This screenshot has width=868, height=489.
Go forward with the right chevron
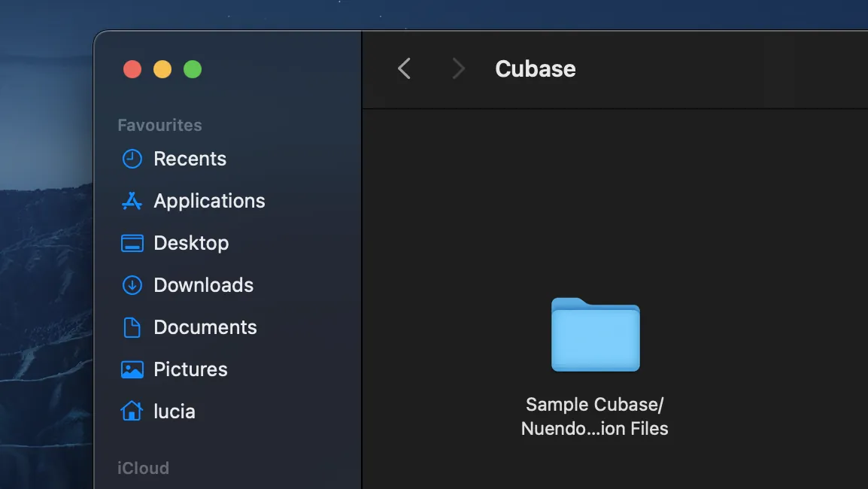pos(458,68)
